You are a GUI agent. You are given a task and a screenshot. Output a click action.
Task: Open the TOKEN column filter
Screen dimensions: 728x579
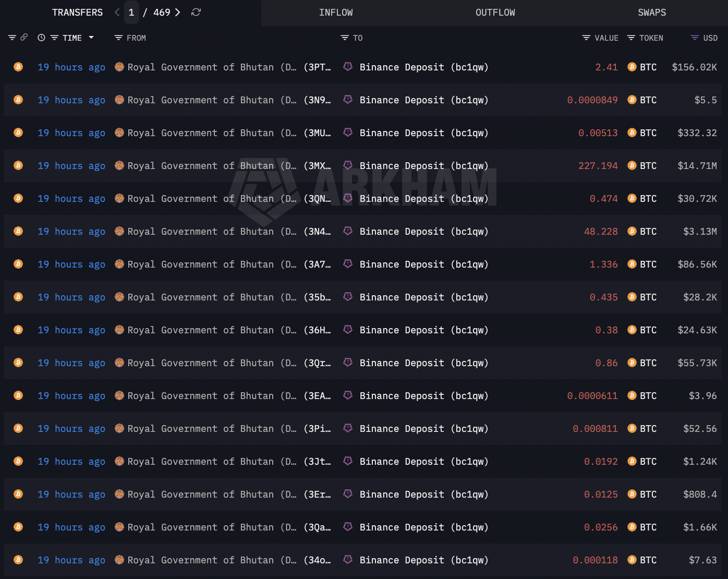point(631,38)
